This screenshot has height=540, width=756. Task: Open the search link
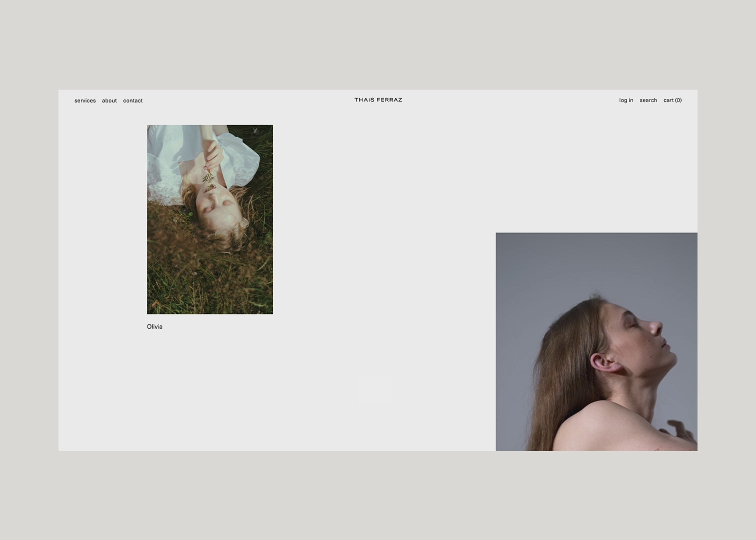pyautogui.click(x=648, y=100)
